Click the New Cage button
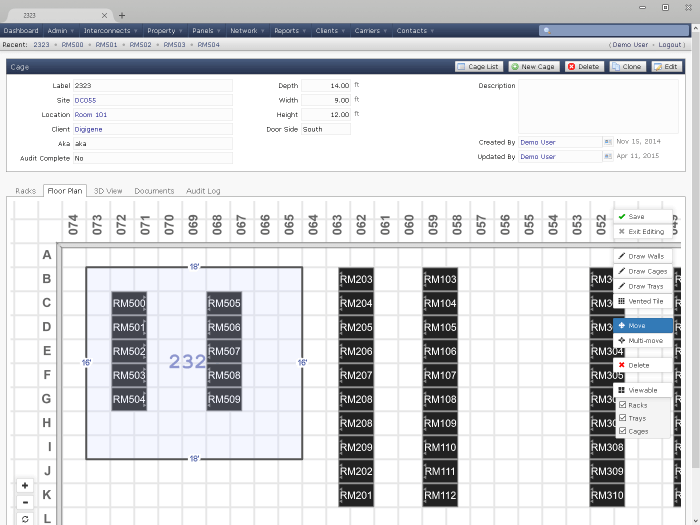Image resolution: width=700 pixels, height=525 pixels. coord(532,67)
